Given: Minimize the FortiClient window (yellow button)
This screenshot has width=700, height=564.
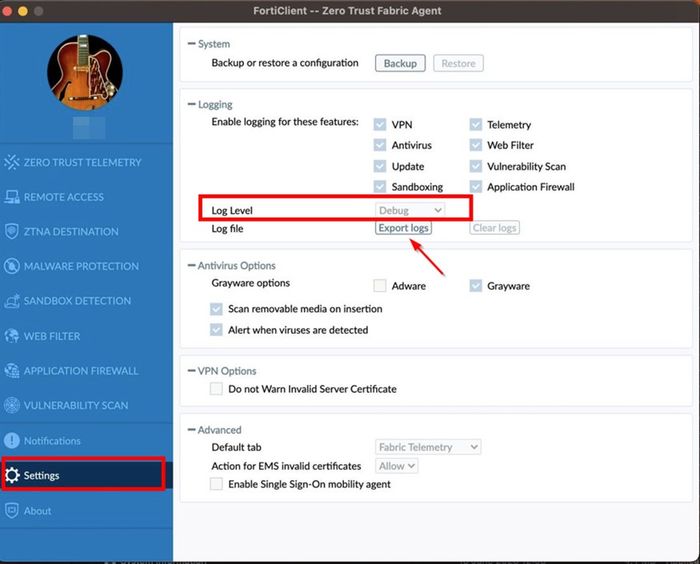Looking at the screenshot, I should [x=23, y=11].
